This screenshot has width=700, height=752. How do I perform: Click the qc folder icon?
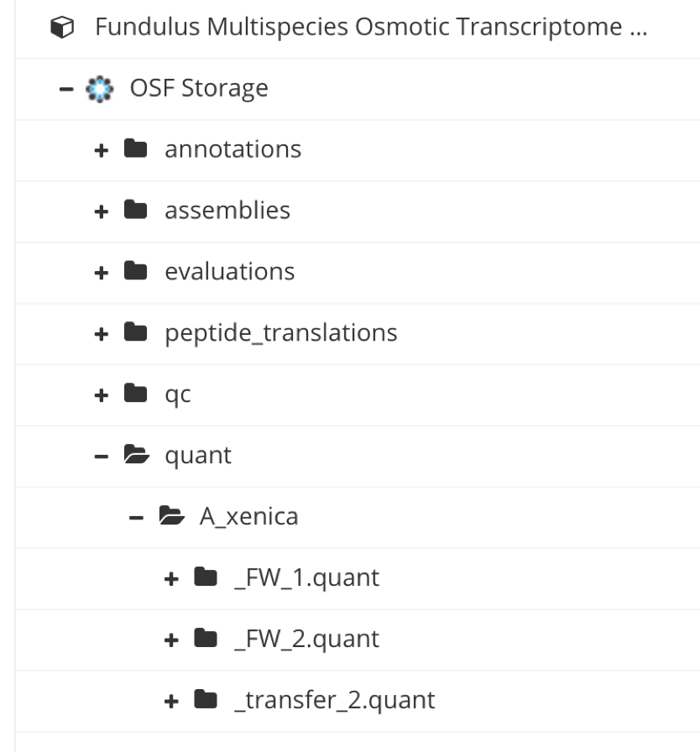[x=135, y=394]
